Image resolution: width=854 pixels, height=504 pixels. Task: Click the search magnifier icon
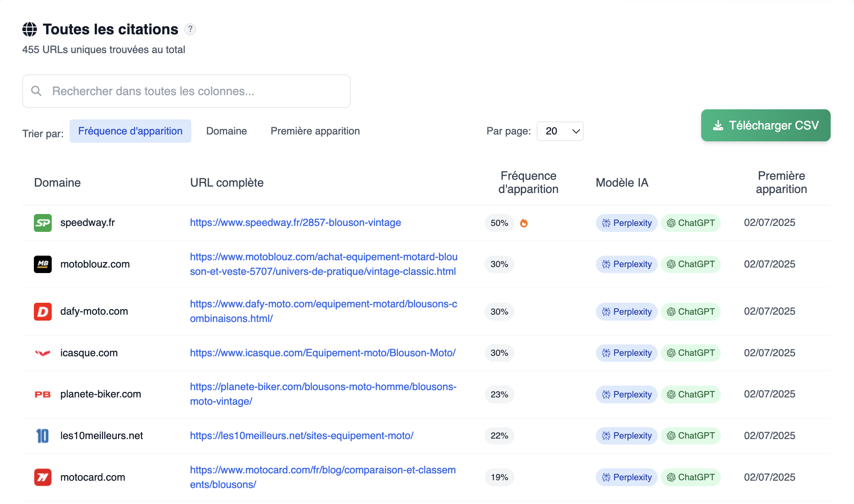36,91
